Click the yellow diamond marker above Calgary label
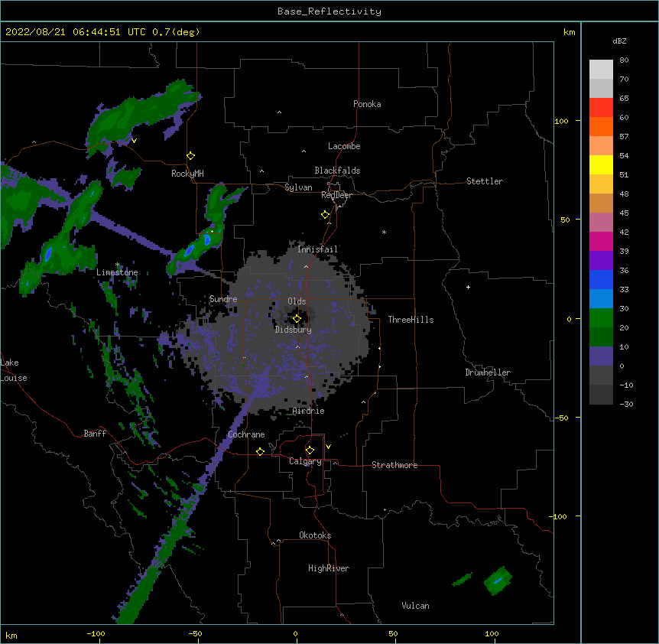The height and width of the screenshot is (644, 659). (x=310, y=450)
